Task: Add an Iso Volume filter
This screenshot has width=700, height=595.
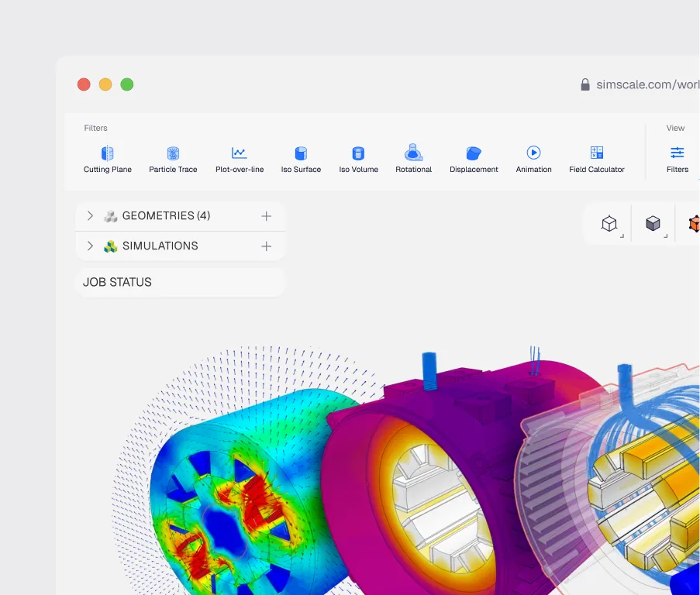Action: (358, 160)
